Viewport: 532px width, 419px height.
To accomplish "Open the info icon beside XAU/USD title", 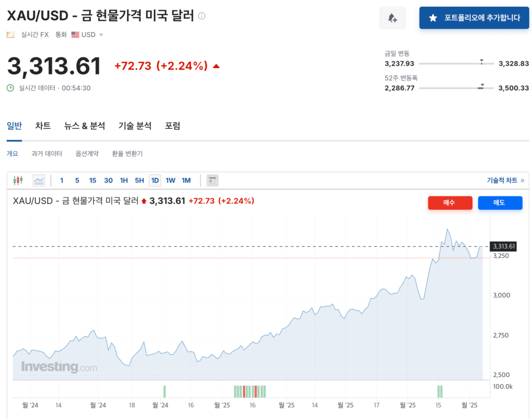I will click(x=202, y=16).
